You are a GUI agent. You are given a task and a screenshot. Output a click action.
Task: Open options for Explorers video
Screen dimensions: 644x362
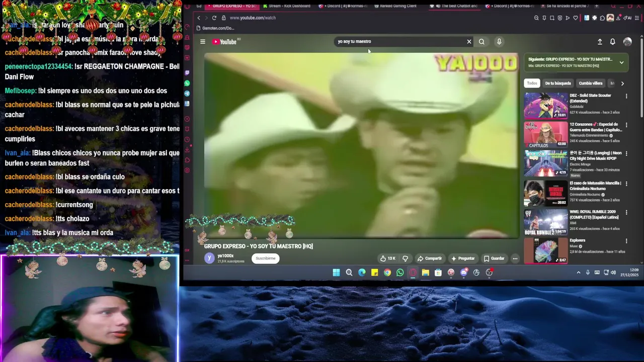626,241
